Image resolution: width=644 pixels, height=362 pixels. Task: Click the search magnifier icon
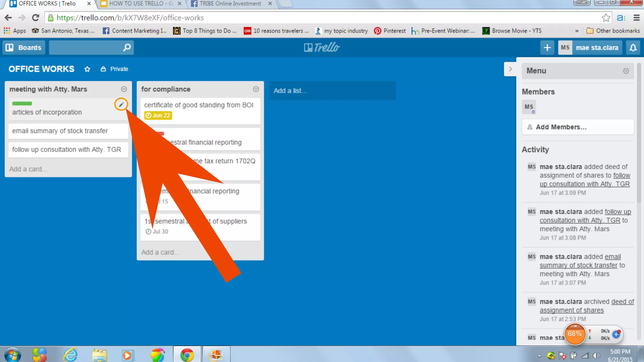[127, 47]
